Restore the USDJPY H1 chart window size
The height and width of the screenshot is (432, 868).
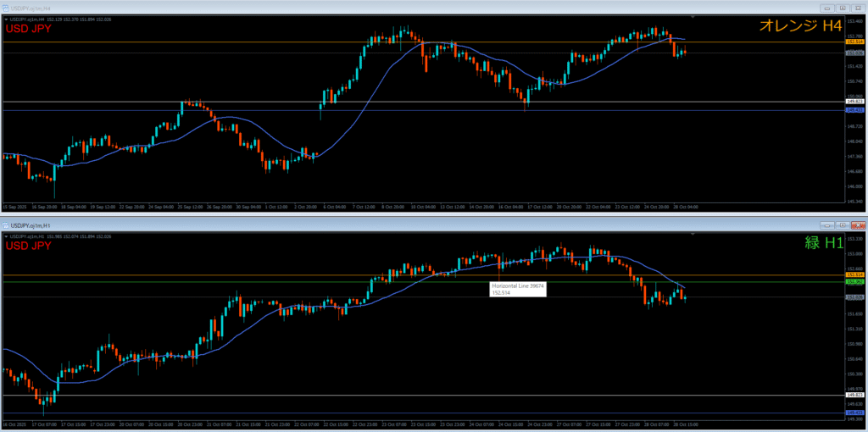(x=842, y=226)
